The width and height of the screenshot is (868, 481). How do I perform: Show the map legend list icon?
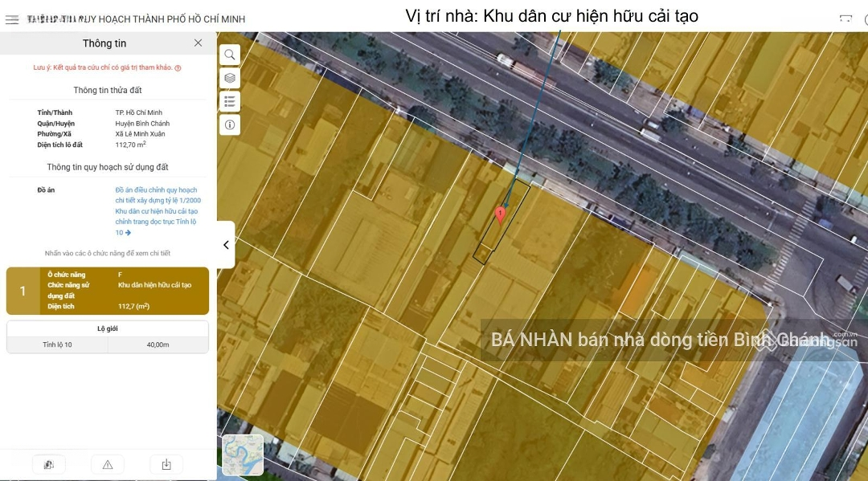tap(230, 101)
